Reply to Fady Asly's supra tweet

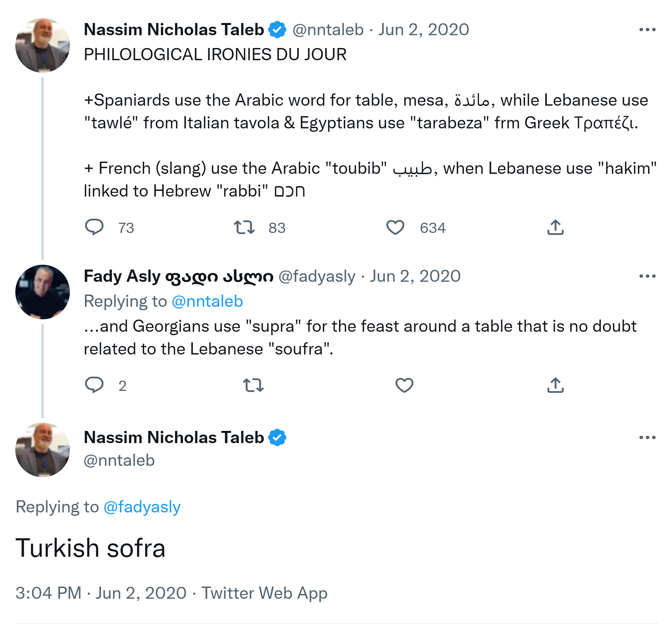point(94,385)
